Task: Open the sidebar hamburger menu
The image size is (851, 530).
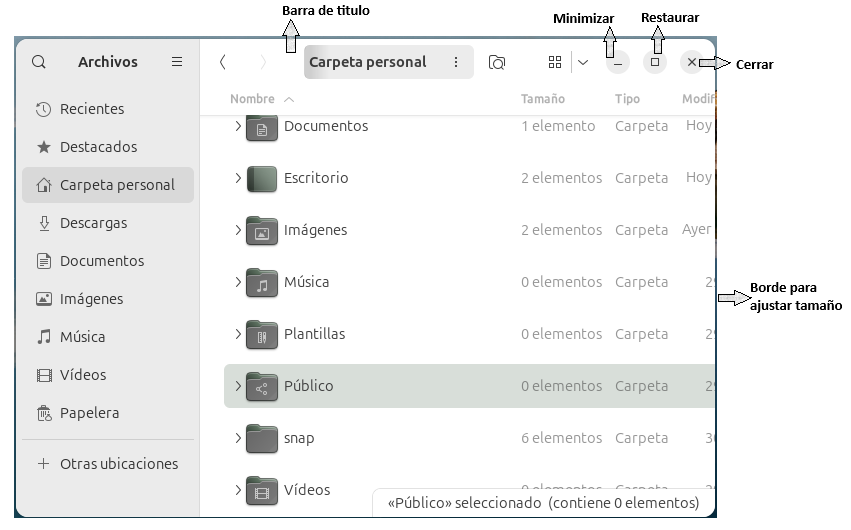Action: (177, 62)
